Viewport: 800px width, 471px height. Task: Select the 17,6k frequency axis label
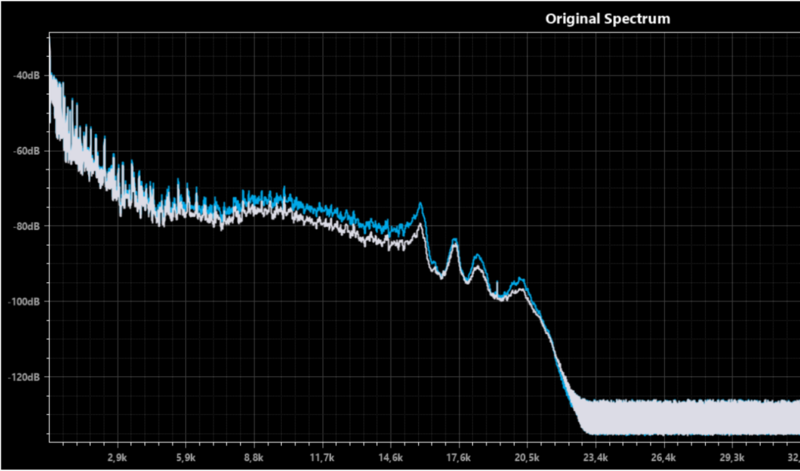pyautogui.click(x=459, y=457)
